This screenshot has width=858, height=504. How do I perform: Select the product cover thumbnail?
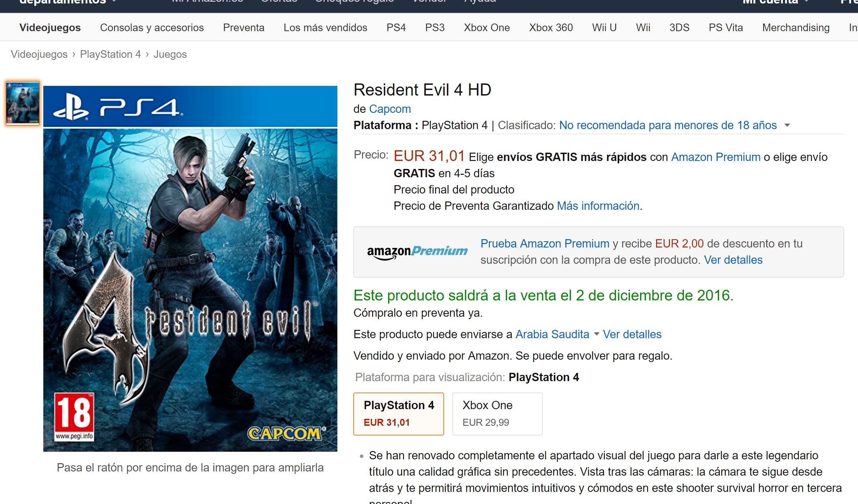23,103
